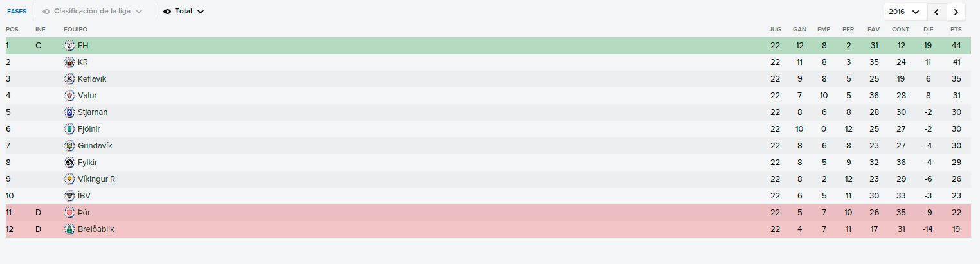The height and width of the screenshot is (264, 980).
Task: Open the Grindavík team name link
Action: click(95, 146)
